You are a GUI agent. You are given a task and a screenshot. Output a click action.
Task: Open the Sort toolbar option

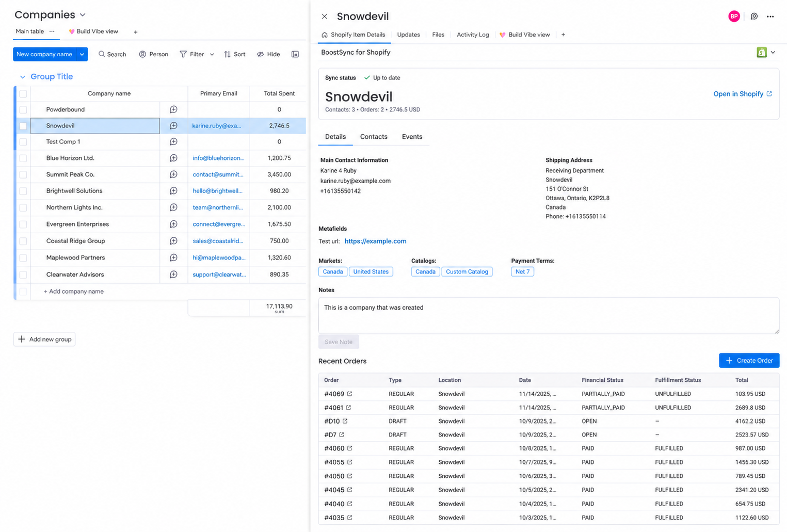235,54
